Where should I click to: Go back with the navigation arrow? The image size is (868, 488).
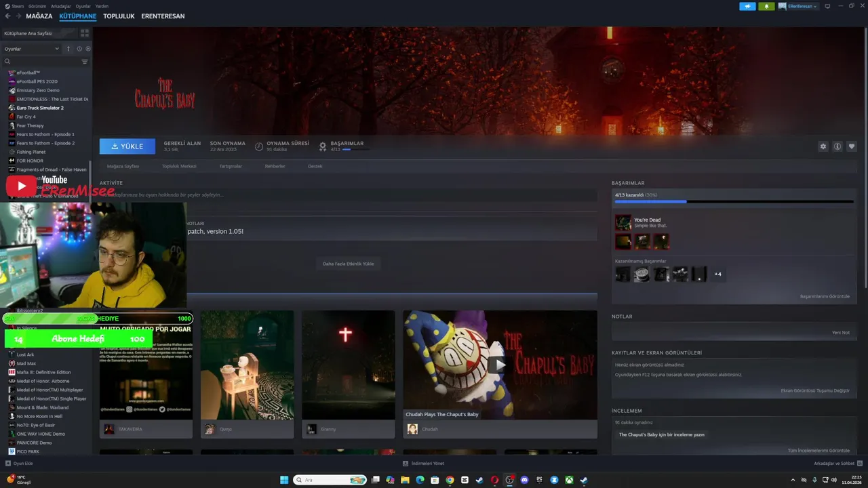[x=7, y=16]
